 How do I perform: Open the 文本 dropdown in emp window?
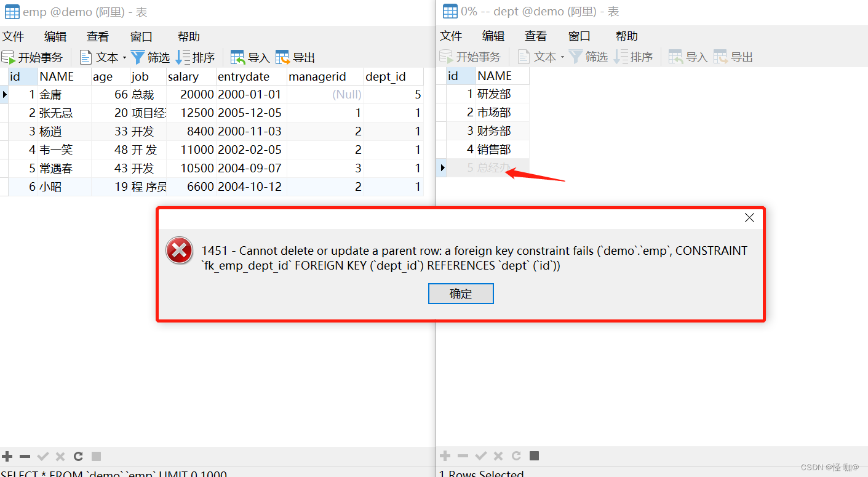[x=103, y=57]
